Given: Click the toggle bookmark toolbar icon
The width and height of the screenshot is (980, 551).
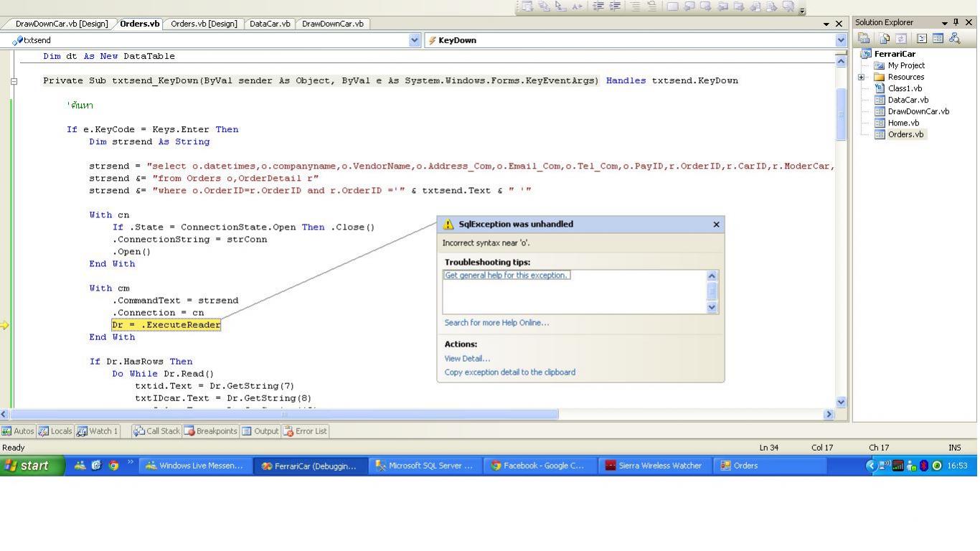Looking at the screenshot, I should click(x=673, y=6).
